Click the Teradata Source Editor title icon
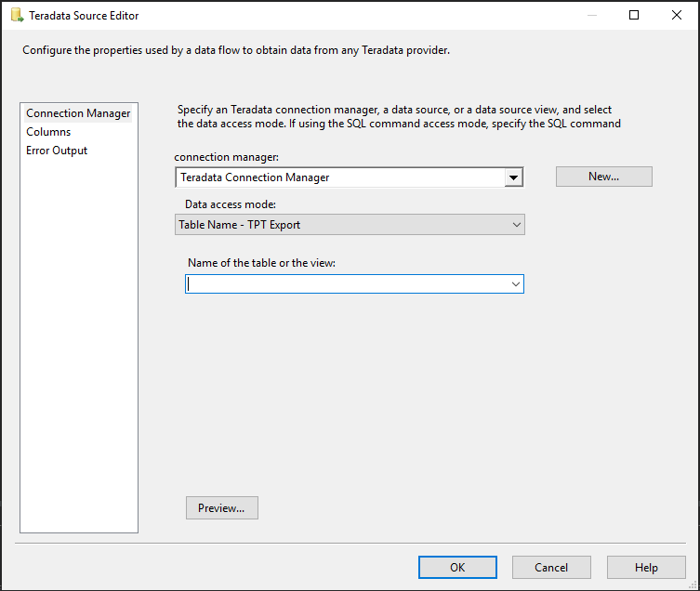The width and height of the screenshot is (700, 591). coord(16,16)
